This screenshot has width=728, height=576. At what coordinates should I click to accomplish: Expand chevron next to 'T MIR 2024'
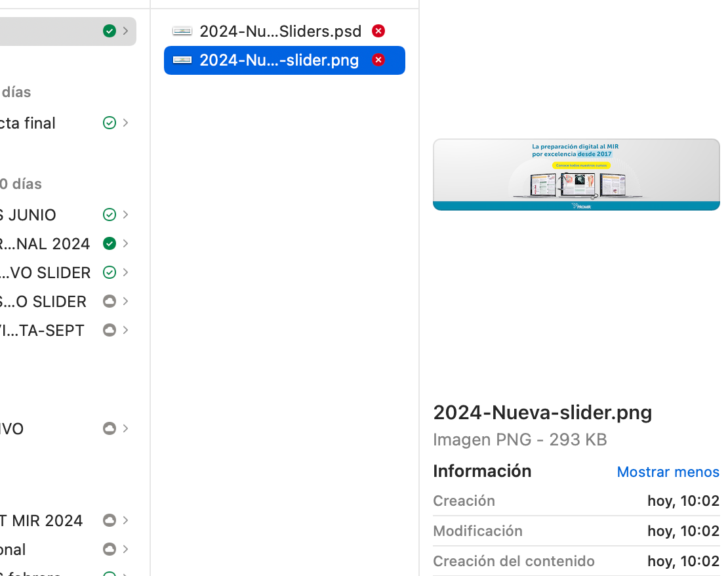(x=125, y=520)
